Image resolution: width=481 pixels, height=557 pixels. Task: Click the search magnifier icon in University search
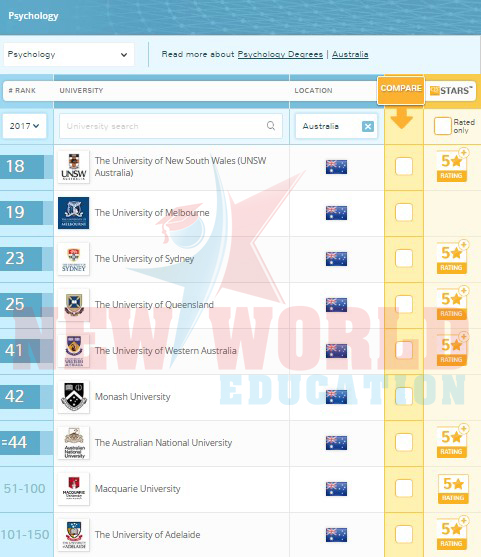(x=271, y=126)
